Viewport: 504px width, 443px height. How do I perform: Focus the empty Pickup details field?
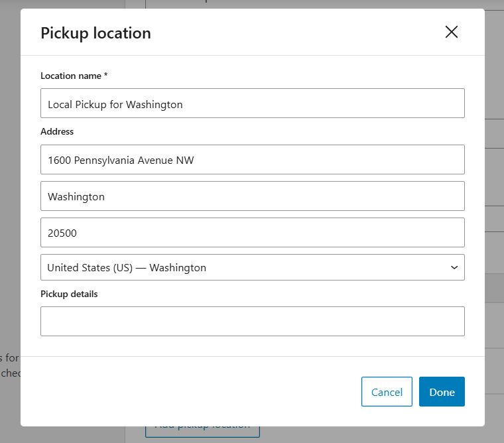(x=252, y=321)
